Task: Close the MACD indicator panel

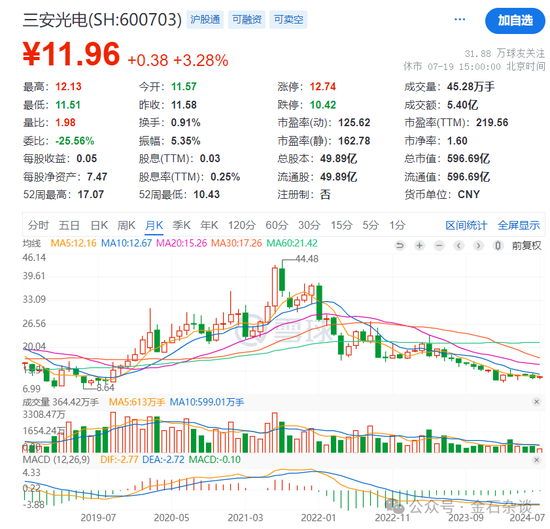Action: point(536,460)
